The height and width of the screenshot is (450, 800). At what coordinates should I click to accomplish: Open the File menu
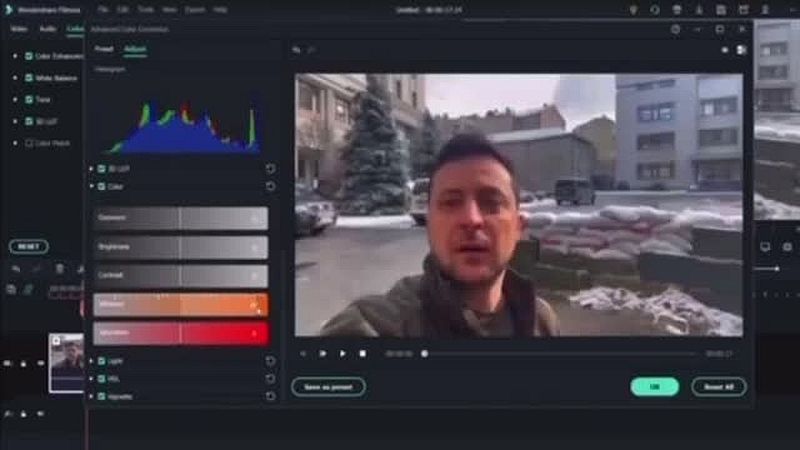103,10
